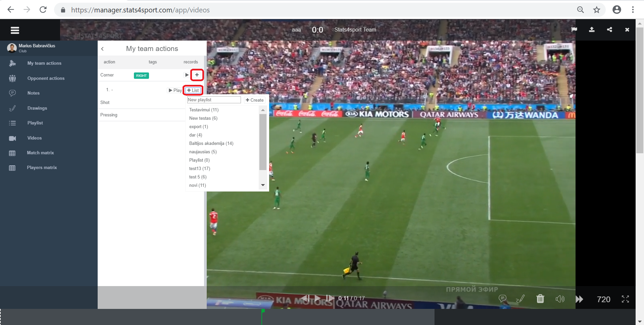Add a note with comment icon
The image size is (644, 325).
click(502, 299)
